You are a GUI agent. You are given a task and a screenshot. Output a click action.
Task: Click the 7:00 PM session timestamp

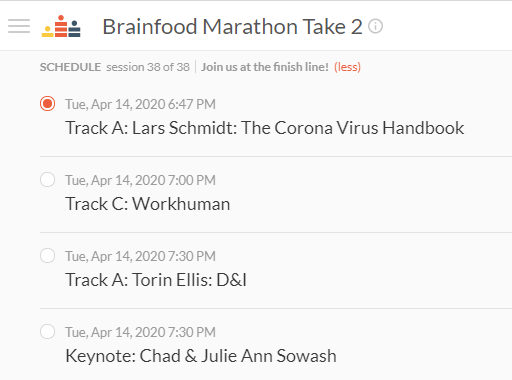click(140, 180)
